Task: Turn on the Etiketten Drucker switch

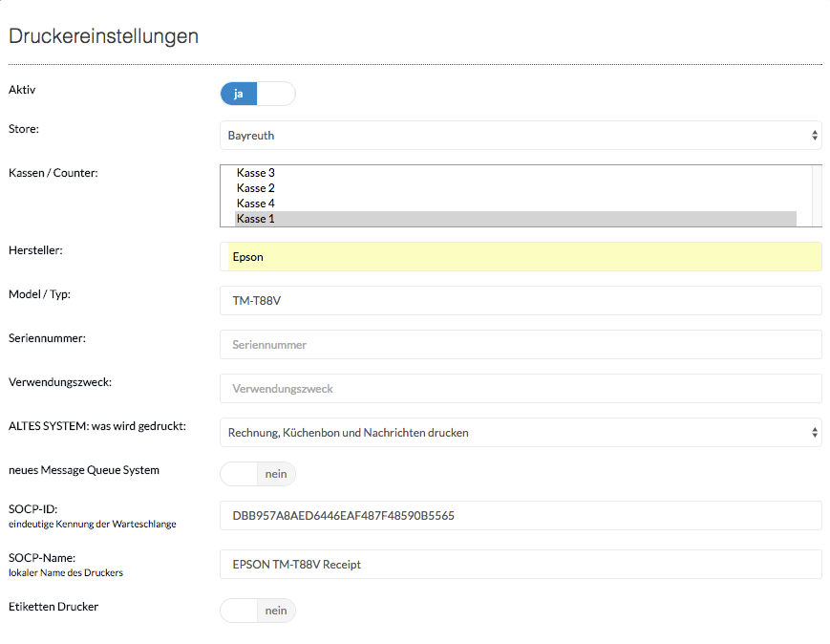Action: click(x=258, y=611)
